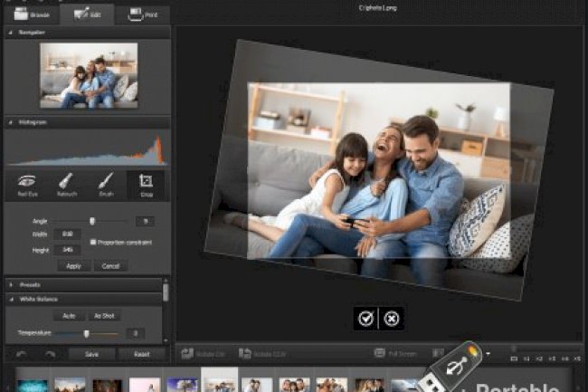Click the undo arrow icon
The image size is (588, 392).
coord(21,354)
